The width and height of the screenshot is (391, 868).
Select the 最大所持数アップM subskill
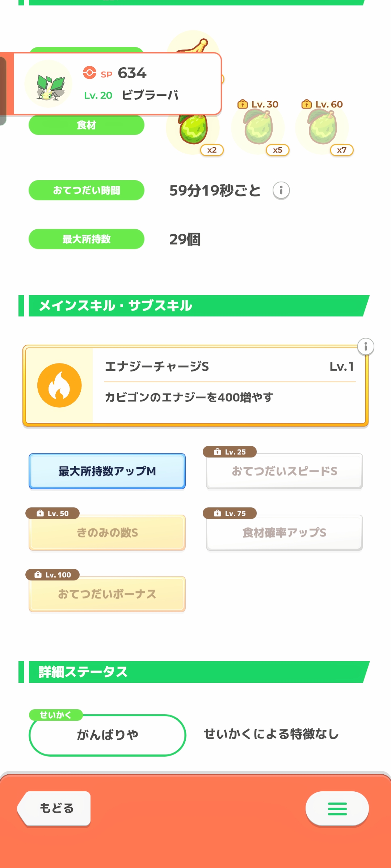click(107, 471)
